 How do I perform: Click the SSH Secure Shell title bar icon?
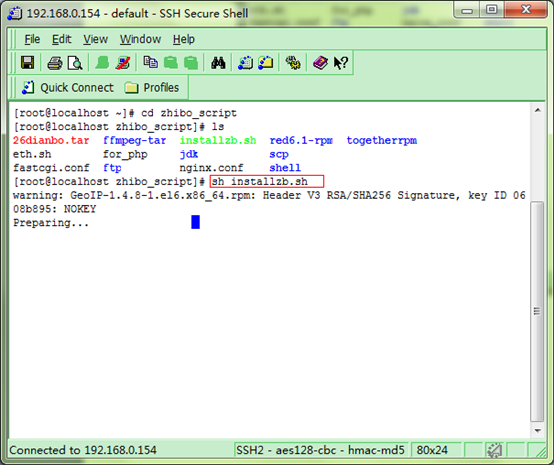(x=15, y=13)
